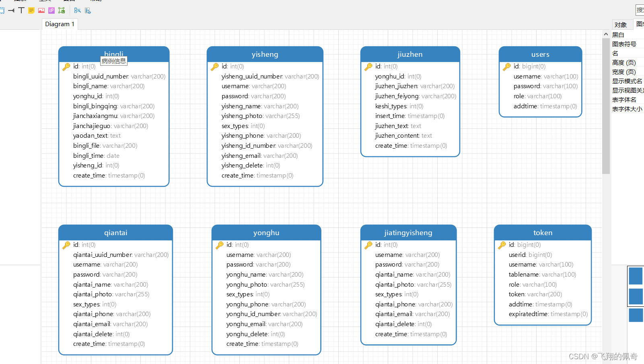Select the jiatingyisheng table header
This screenshot has height=364, width=644.
point(408,233)
